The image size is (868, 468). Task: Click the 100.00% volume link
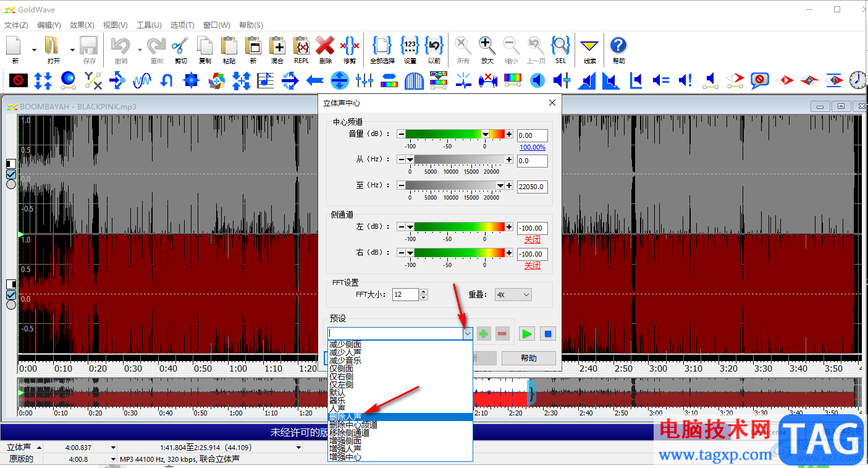[532, 147]
